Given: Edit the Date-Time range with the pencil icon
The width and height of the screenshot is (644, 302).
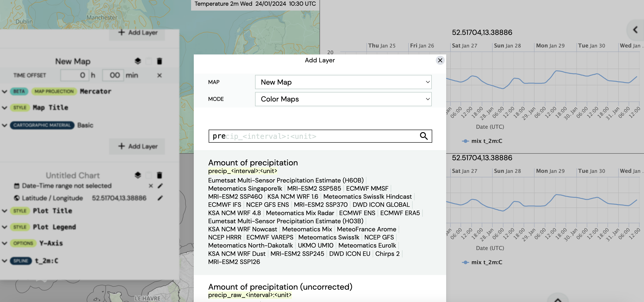Looking at the screenshot, I should 160,186.
